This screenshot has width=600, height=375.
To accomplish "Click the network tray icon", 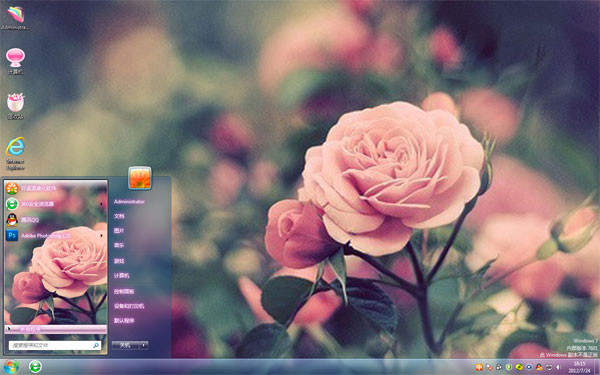I will point(549,367).
